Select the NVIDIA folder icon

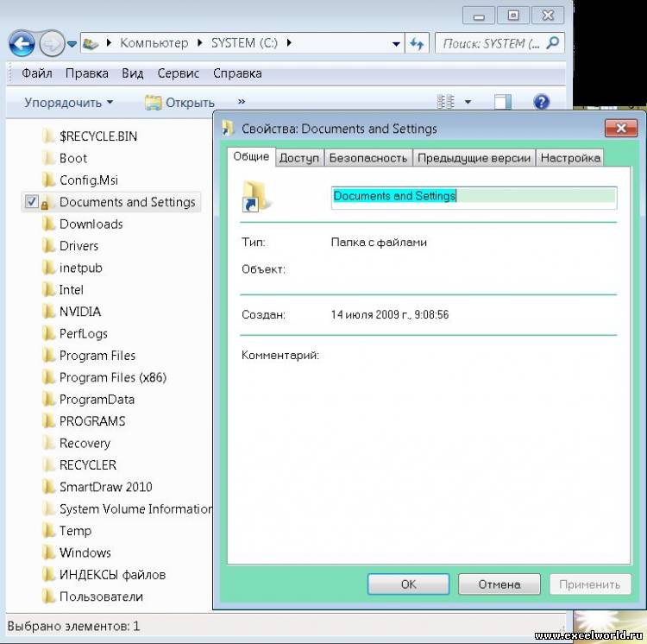(x=48, y=312)
